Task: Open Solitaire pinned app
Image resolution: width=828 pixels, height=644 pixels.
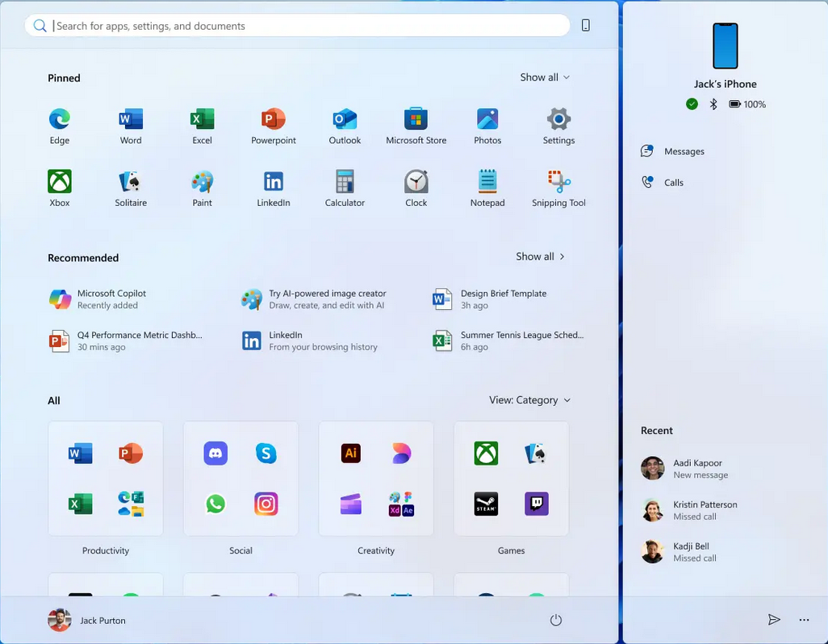Action: (x=131, y=188)
